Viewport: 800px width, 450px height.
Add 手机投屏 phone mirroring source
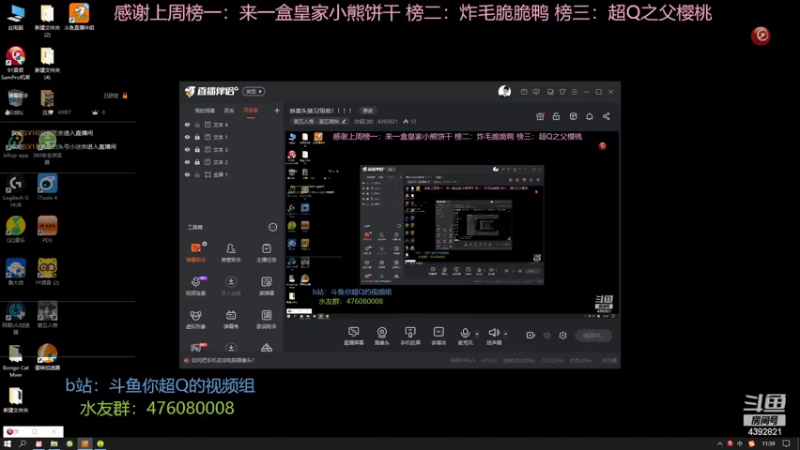410,336
